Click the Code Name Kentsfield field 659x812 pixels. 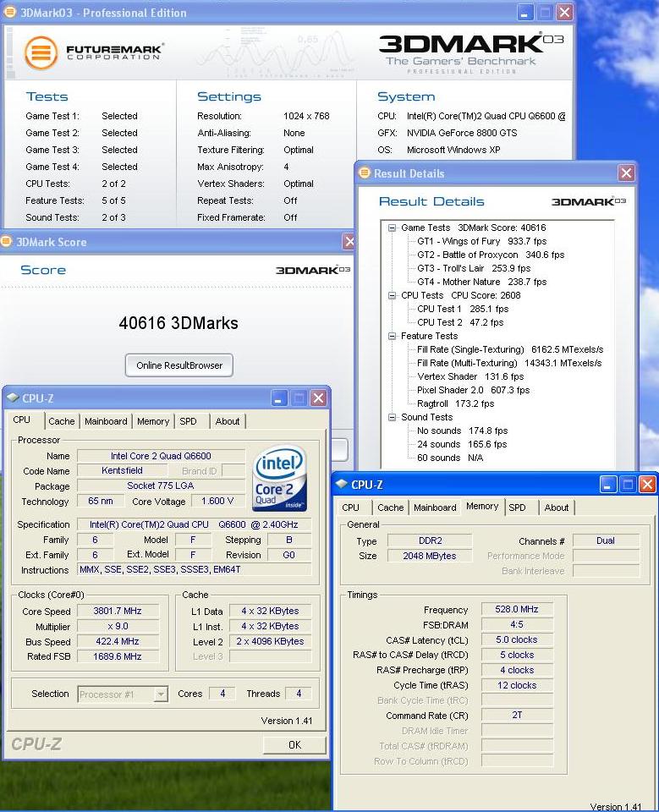point(123,470)
